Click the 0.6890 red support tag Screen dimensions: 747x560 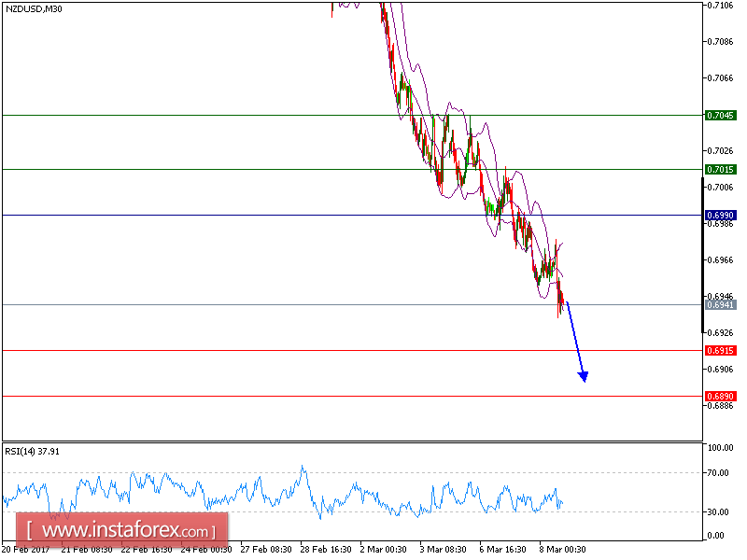[719, 394]
